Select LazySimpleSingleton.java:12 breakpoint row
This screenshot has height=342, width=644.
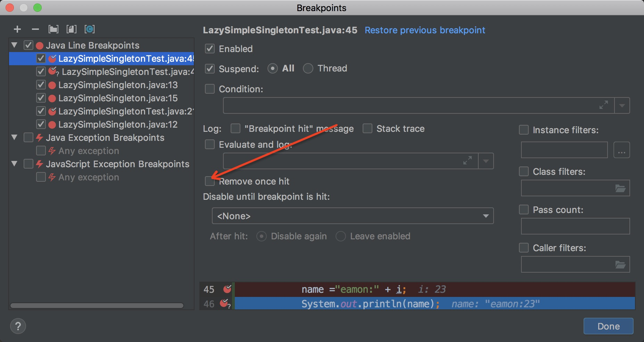[101, 125]
